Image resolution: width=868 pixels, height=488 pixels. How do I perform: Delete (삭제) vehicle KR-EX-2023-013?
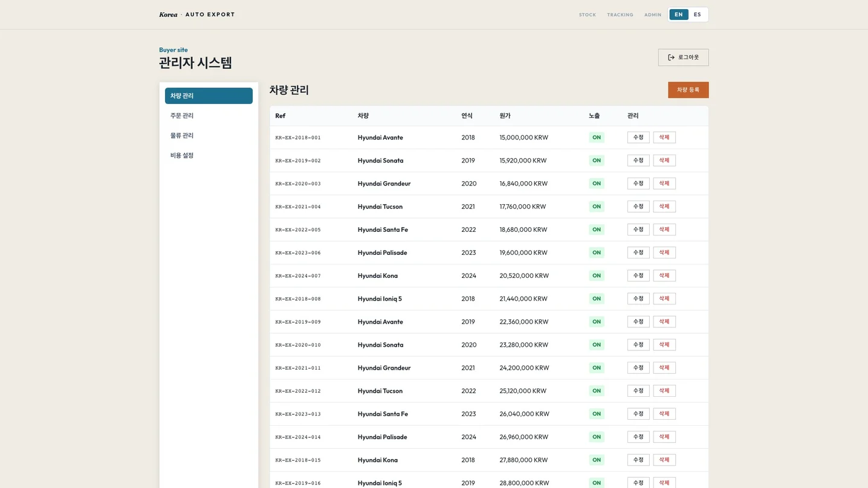click(x=664, y=414)
